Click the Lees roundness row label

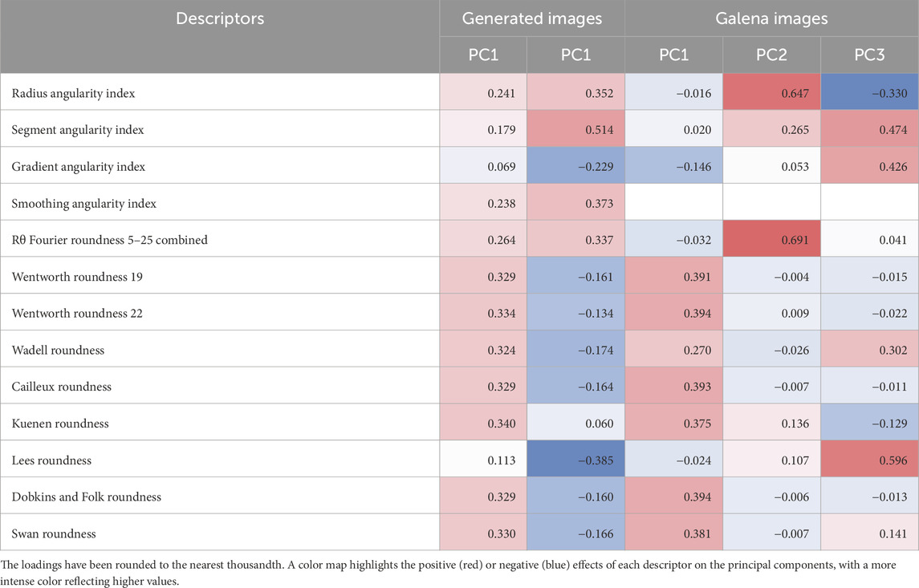(x=51, y=460)
